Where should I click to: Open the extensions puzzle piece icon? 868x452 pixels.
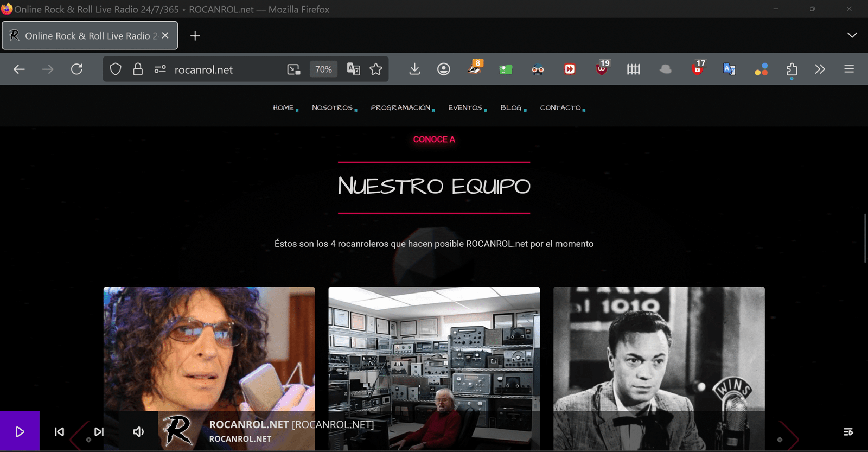click(792, 69)
